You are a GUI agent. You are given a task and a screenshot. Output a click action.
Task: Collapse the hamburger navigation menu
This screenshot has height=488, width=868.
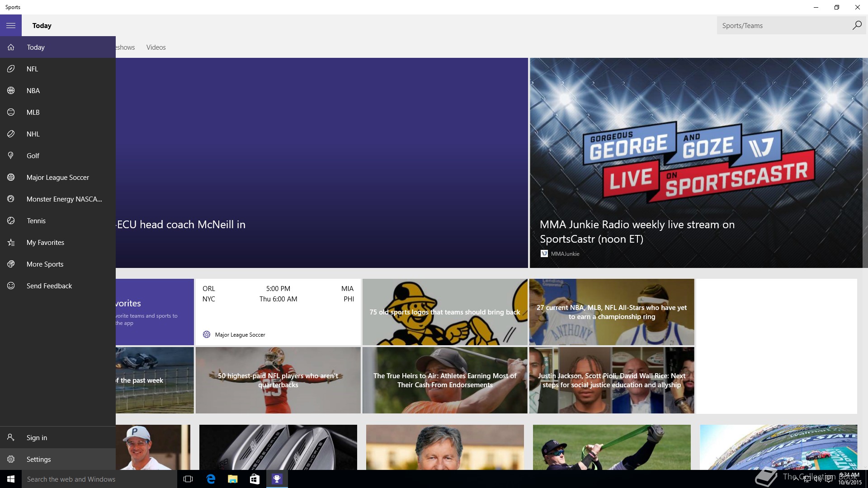pos(11,25)
